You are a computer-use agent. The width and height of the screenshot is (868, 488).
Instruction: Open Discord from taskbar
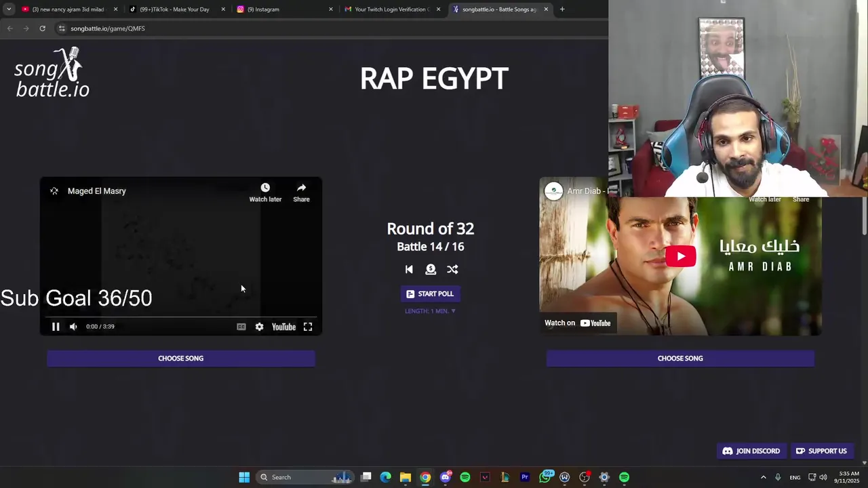[x=446, y=477]
